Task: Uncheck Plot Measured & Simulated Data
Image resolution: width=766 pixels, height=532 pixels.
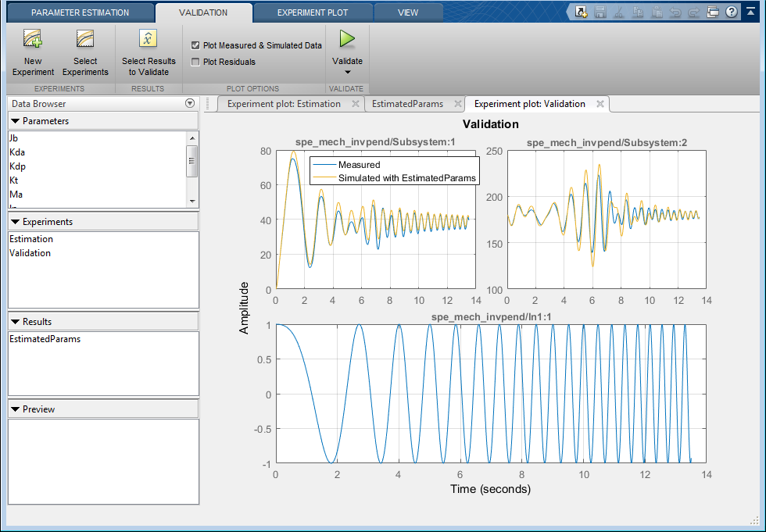Action: (196, 46)
